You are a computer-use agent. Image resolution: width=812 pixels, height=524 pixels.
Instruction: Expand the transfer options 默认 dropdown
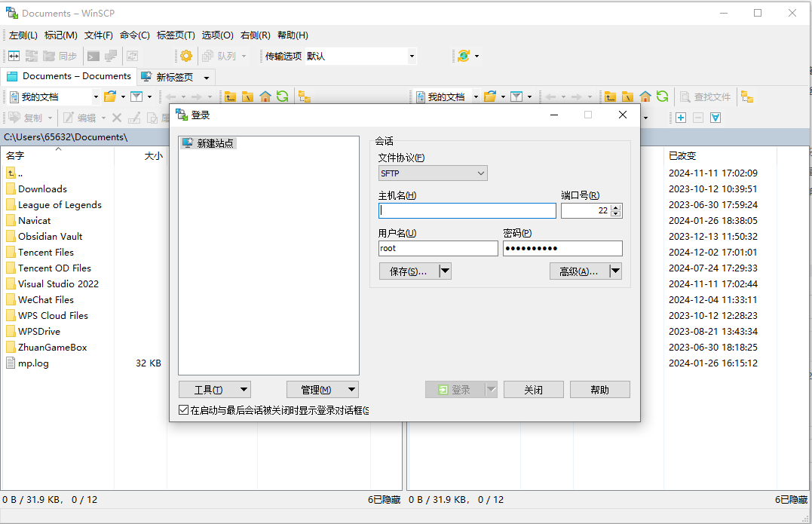click(412, 56)
